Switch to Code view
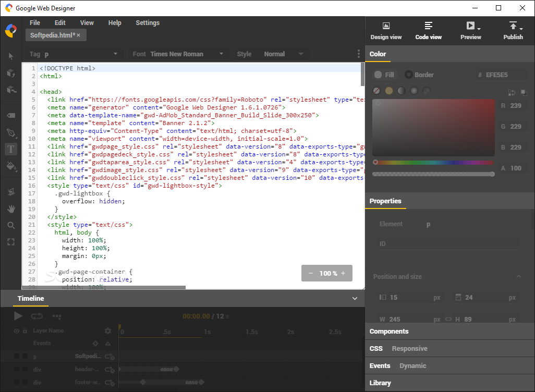This screenshot has width=535, height=392. [428, 31]
